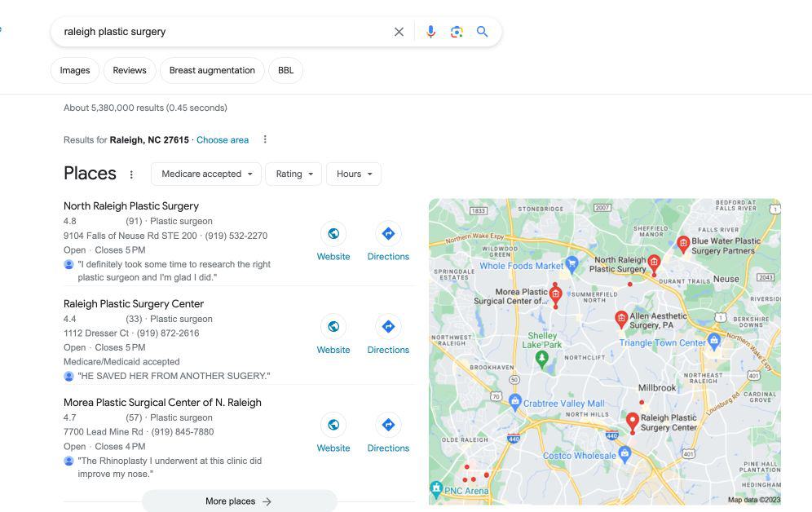
Task: Open Morea Plastic Surgical Center listing title
Action: (x=162, y=402)
